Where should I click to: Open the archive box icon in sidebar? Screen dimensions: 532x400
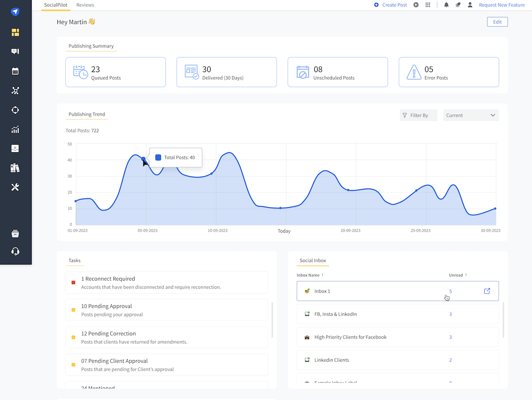click(x=15, y=233)
